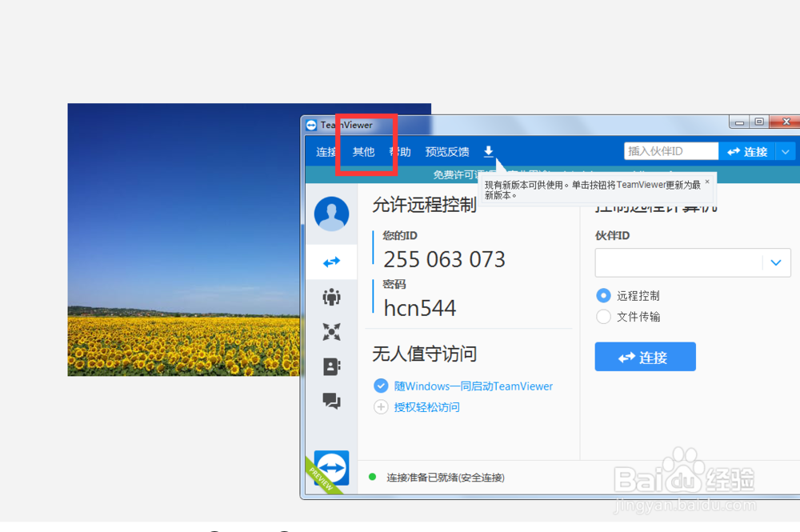Image resolution: width=800 pixels, height=532 pixels.
Task: Click the 连接准备已就绪(安全连接) status text
Action: pyautogui.click(x=446, y=478)
